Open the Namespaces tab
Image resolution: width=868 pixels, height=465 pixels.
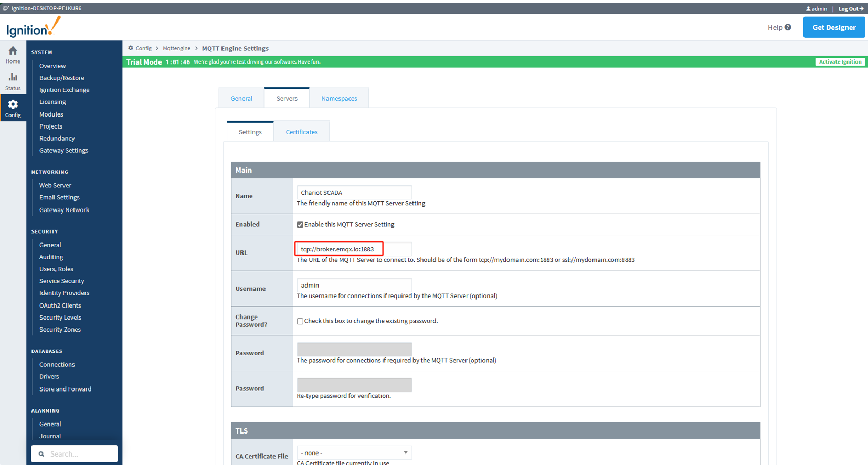(339, 98)
